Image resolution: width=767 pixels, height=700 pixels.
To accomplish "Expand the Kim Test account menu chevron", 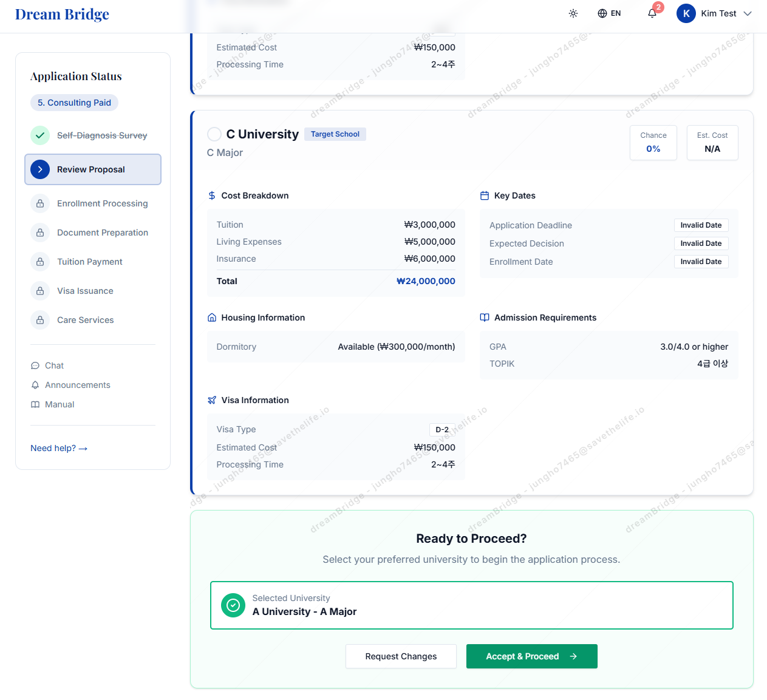I will 748,13.
